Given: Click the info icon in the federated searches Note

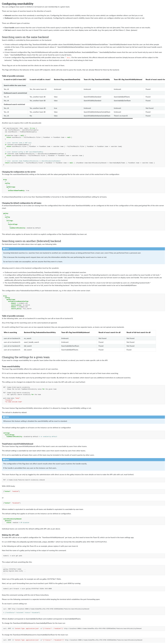Looking at the screenshot, I should (x=4, y=249).
